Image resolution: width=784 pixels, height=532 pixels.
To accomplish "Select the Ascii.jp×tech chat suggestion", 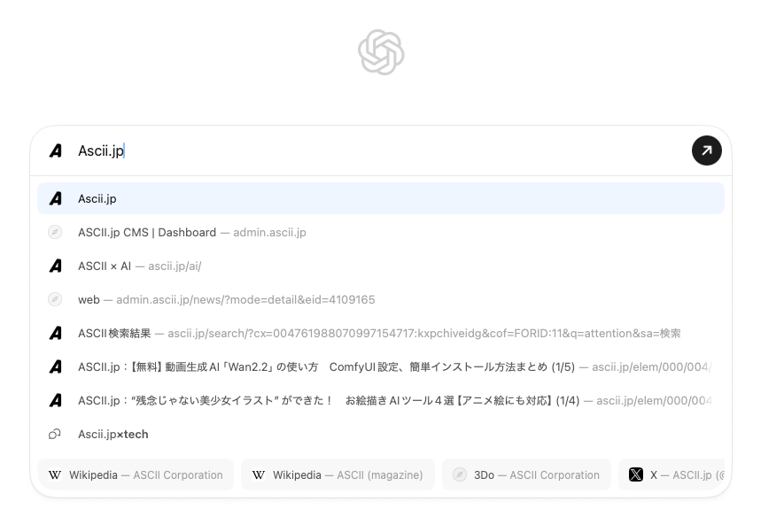I will point(381,434).
